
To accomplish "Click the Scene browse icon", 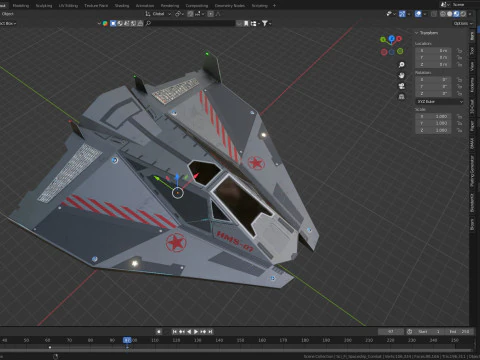I will click(x=445, y=5).
